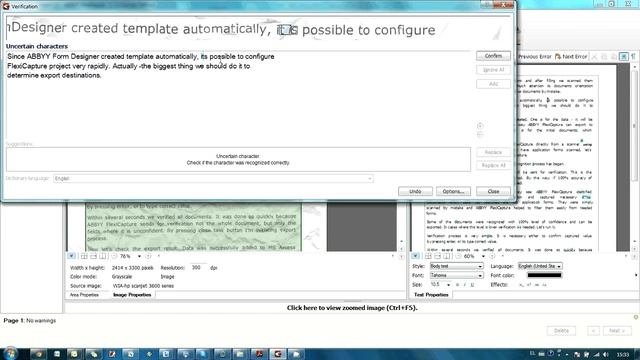Click the volume icon in system tray

click(x=605, y=354)
